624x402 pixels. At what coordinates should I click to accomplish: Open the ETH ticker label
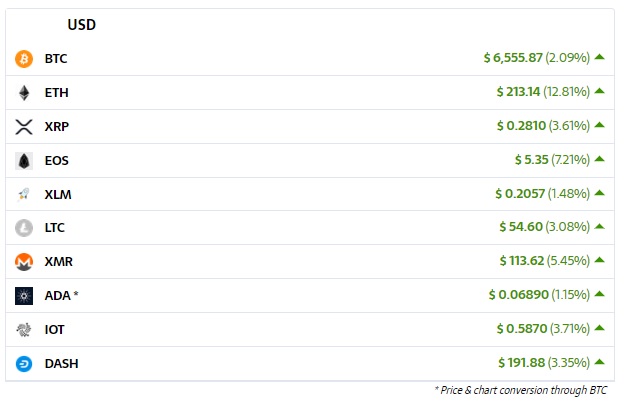point(57,93)
